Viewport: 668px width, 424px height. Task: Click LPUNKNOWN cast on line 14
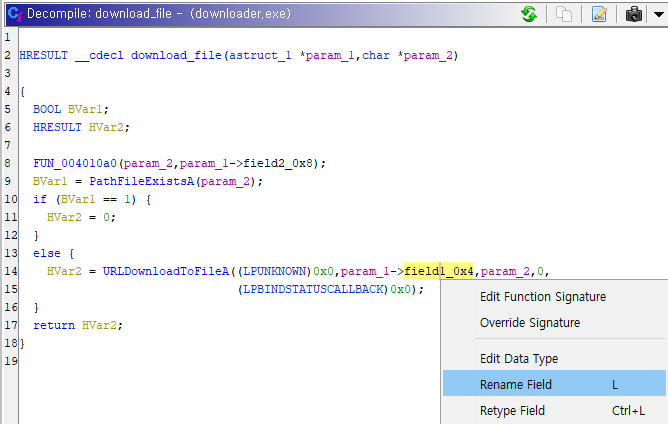(274, 271)
